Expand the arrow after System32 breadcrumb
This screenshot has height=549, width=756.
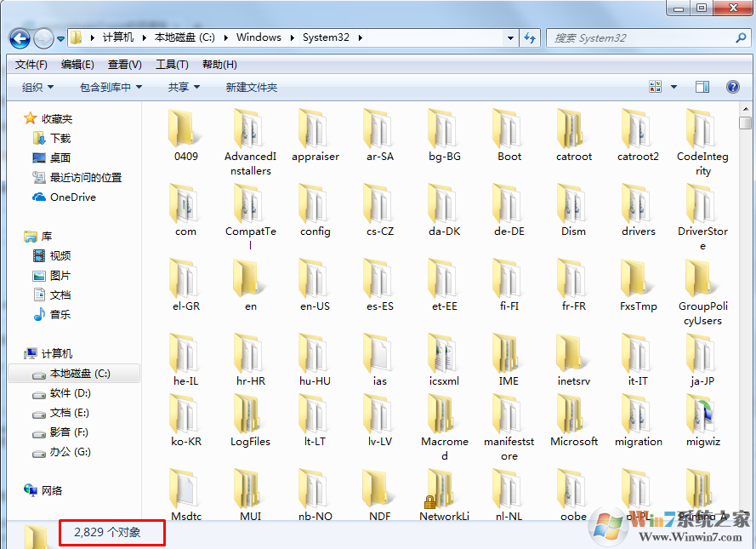(x=361, y=37)
